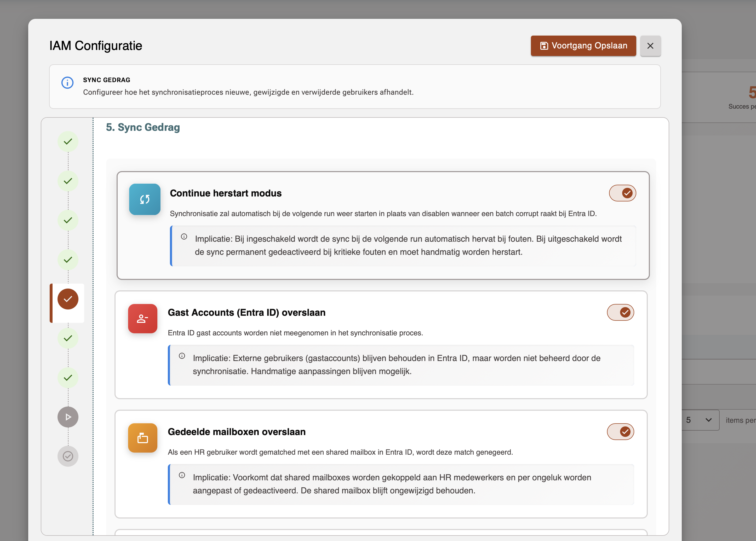The height and width of the screenshot is (541, 756).
Task: Toggle the Continue herstart modus switch
Action: point(622,193)
